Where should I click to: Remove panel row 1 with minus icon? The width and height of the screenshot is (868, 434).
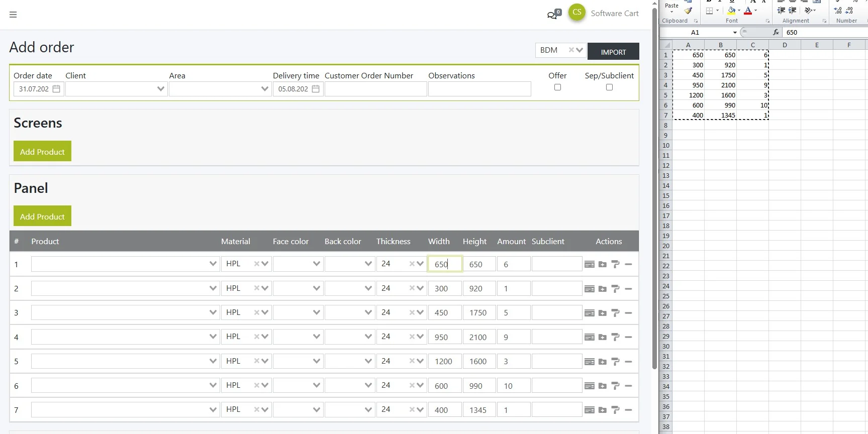tap(628, 264)
